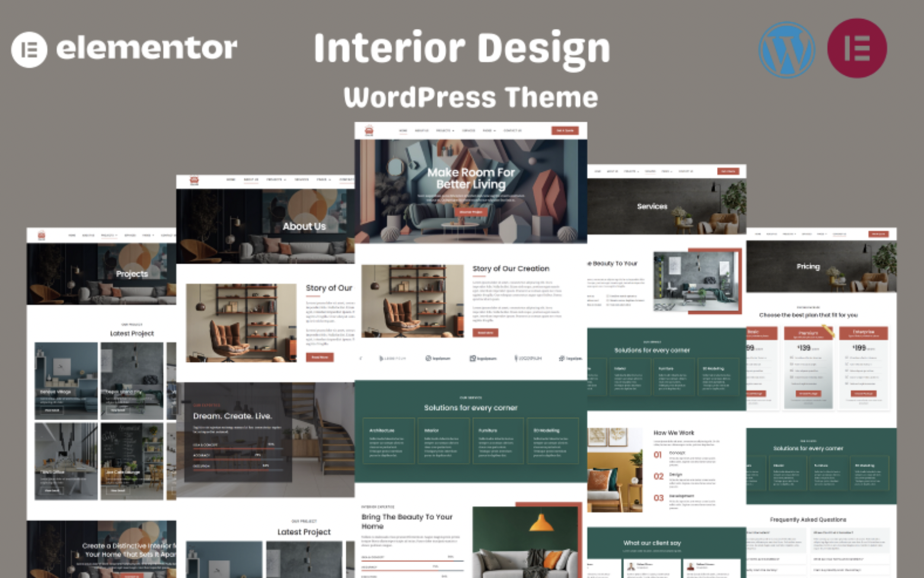Click the Make Room For Better Living headline
Image resolution: width=924 pixels, height=578 pixels.
pyautogui.click(x=471, y=178)
